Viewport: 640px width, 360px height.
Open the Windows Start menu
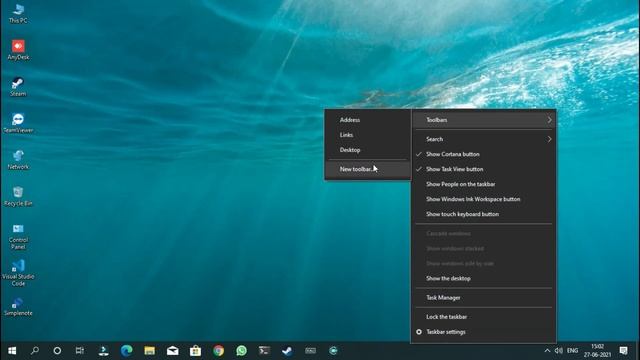point(12,351)
